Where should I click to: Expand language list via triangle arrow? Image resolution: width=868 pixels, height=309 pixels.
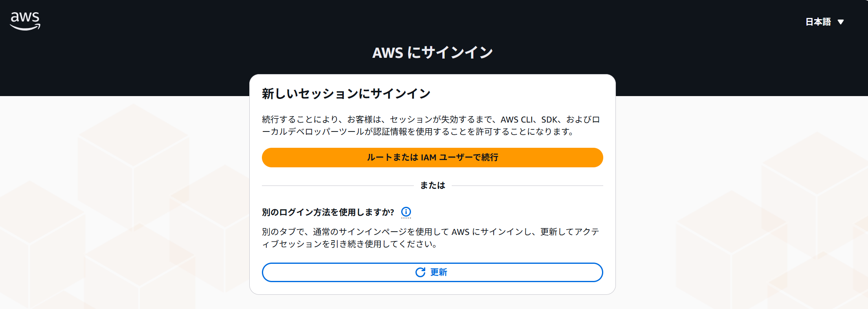coord(840,22)
